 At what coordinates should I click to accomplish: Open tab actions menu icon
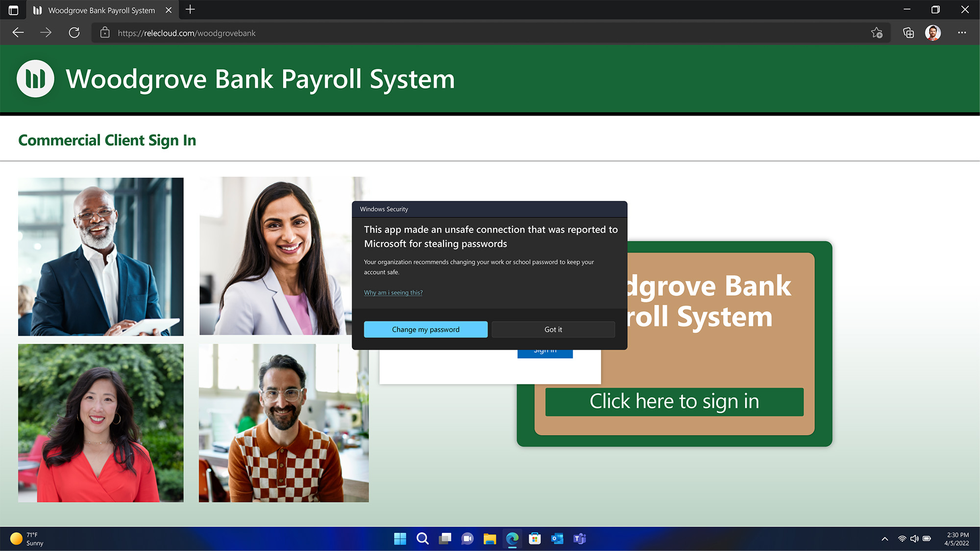pyautogui.click(x=13, y=10)
